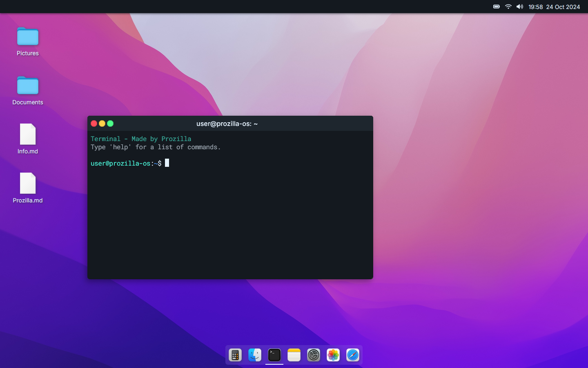Click the volume speaker icon

tap(520, 7)
